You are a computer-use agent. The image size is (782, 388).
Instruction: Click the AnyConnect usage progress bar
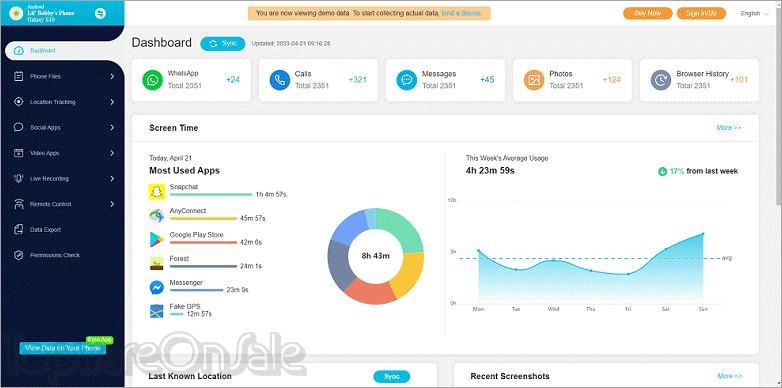203,218
